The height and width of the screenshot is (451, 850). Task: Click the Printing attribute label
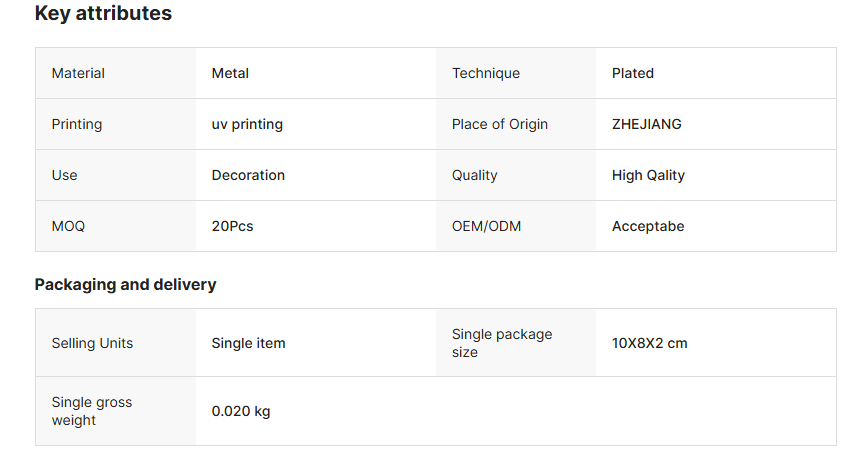coord(77,124)
